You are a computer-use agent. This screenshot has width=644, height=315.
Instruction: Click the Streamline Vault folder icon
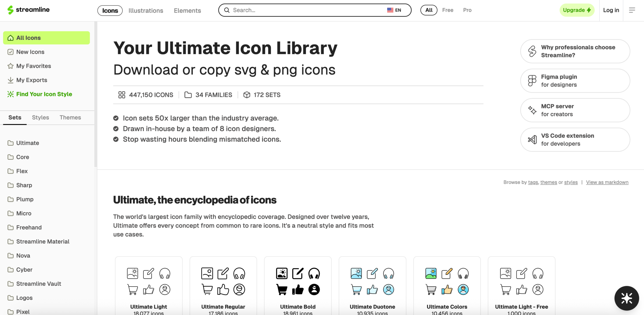(x=11, y=284)
